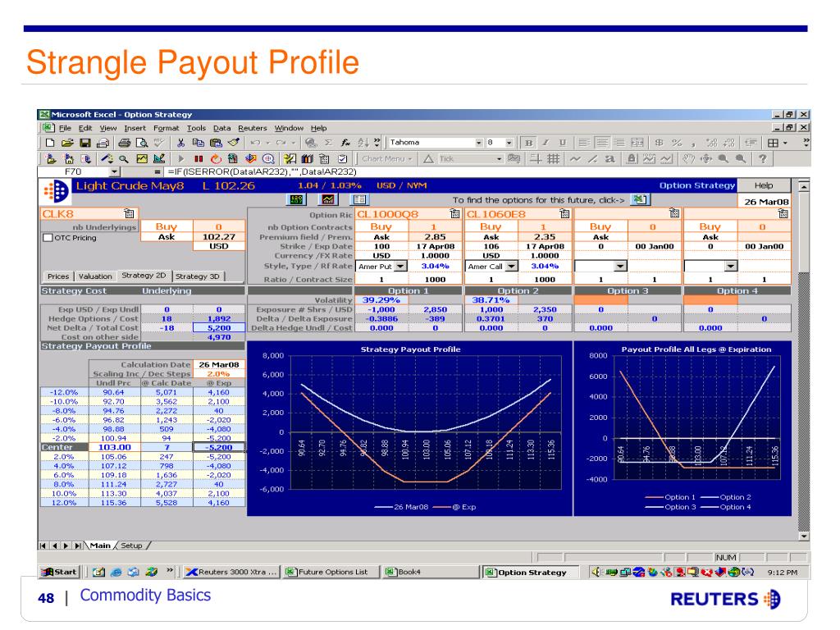Image resolution: width=840 pixels, height=630 pixels.
Task: Toggle Align Right
Action: pos(619,143)
